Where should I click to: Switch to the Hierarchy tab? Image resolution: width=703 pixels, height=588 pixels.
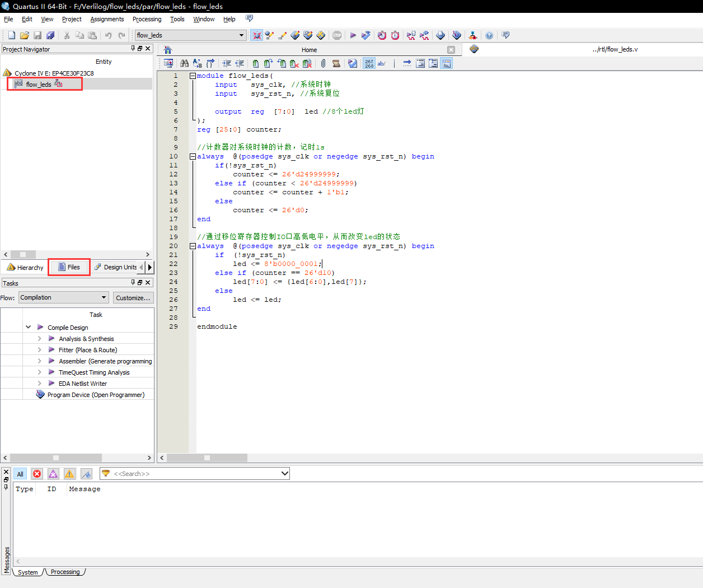25,267
